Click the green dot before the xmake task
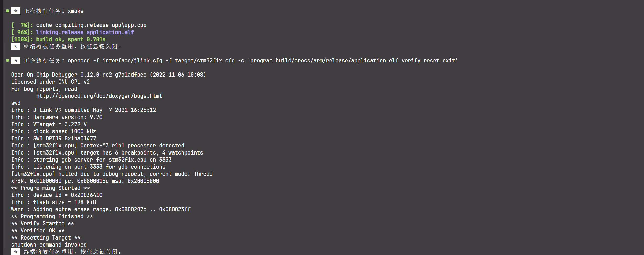The image size is (644, 255). point(7,11)
